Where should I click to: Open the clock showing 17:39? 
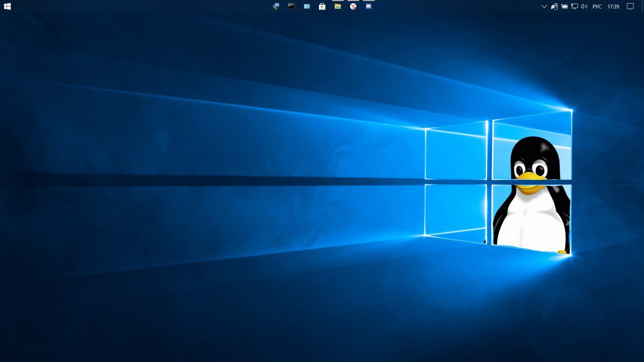tap(613, 7)
